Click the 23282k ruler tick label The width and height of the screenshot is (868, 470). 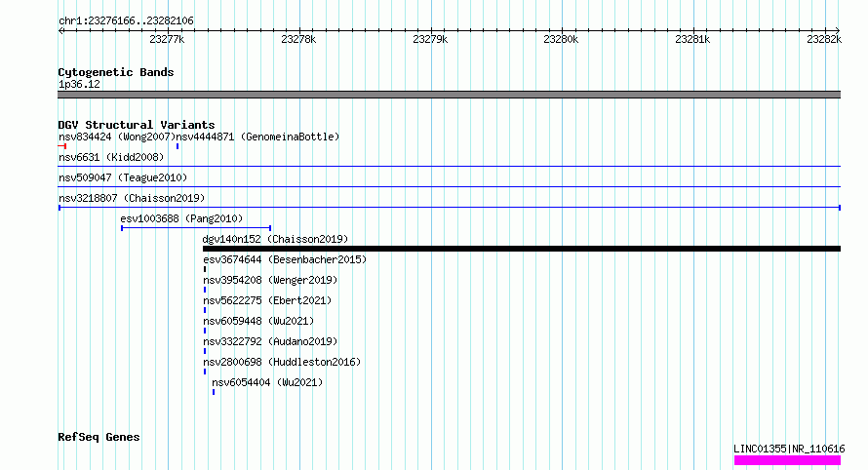[824, 39]
